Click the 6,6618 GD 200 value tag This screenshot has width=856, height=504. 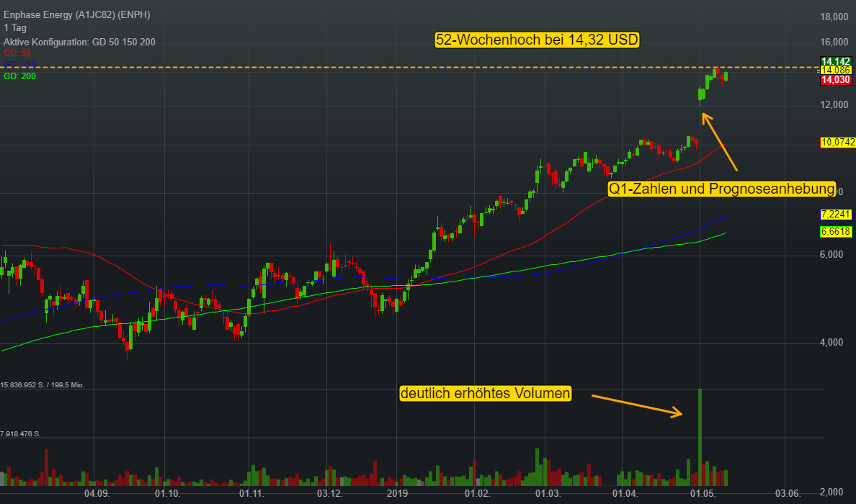click(x=836, y=232)
